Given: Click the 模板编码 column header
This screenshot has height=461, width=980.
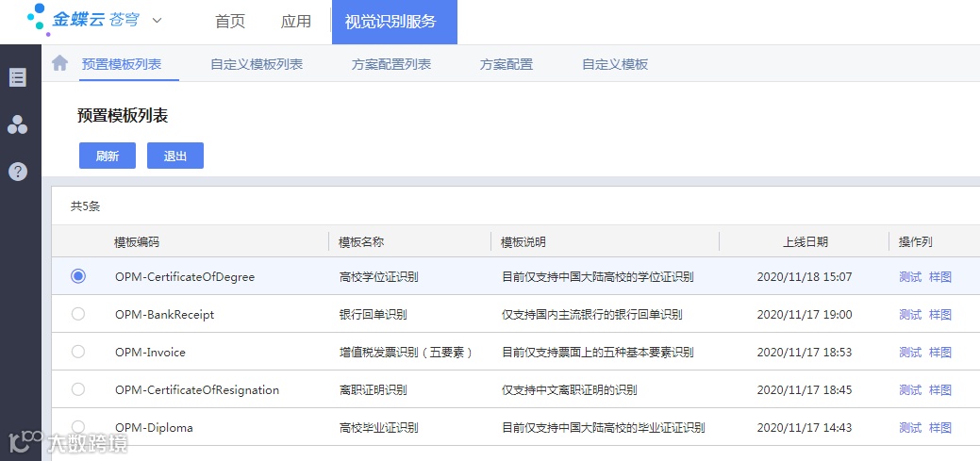Looking at the screenshot, I should tap(136, 242).
